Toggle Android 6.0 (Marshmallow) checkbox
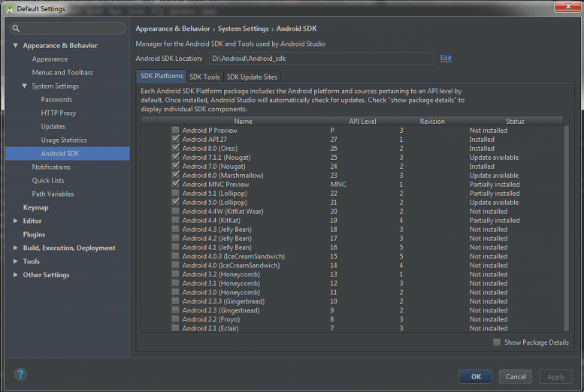Screen dimensions: 584x392 coord(175,175)
